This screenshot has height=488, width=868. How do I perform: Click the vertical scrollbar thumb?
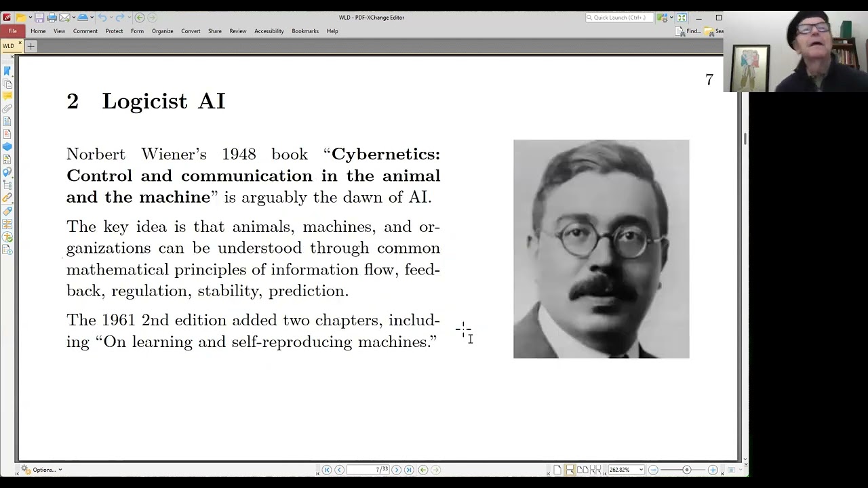point(745,138)
